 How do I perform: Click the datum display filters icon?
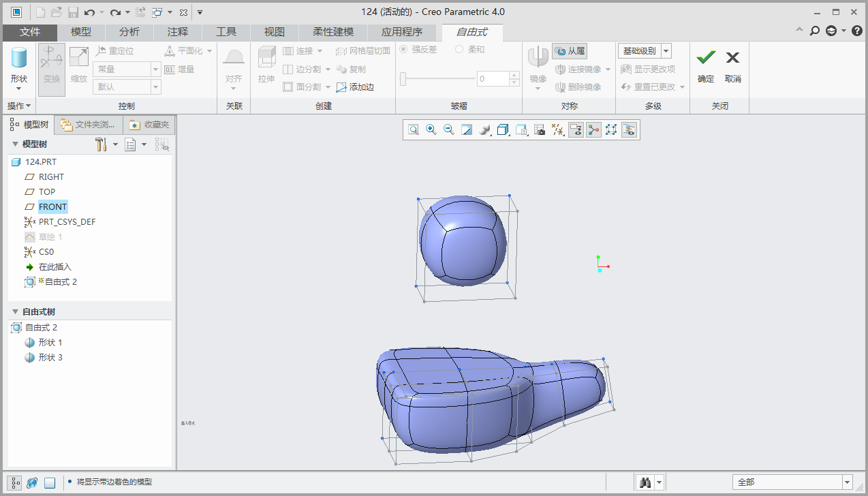pyautogui.click(x=558, y=129)
